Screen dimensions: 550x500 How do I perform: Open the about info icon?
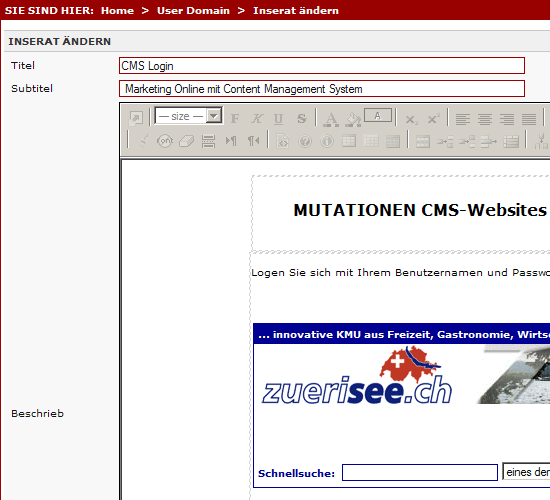click(x=327, y=141)
